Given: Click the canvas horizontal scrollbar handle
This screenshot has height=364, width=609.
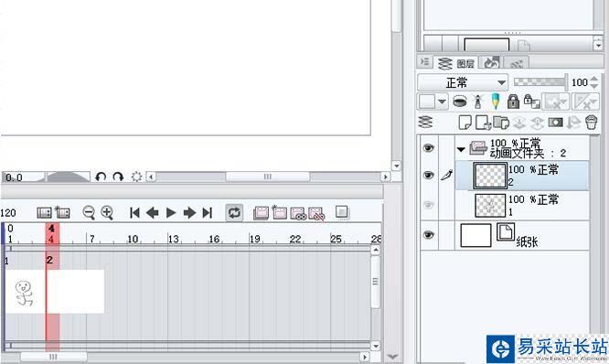Looking at the screenshot, I should pyautogui.click(x=268, y=177).
